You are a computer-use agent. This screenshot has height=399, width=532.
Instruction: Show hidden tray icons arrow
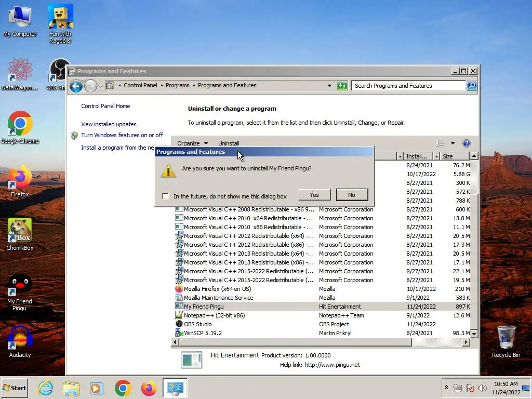[x=446, y=388]
